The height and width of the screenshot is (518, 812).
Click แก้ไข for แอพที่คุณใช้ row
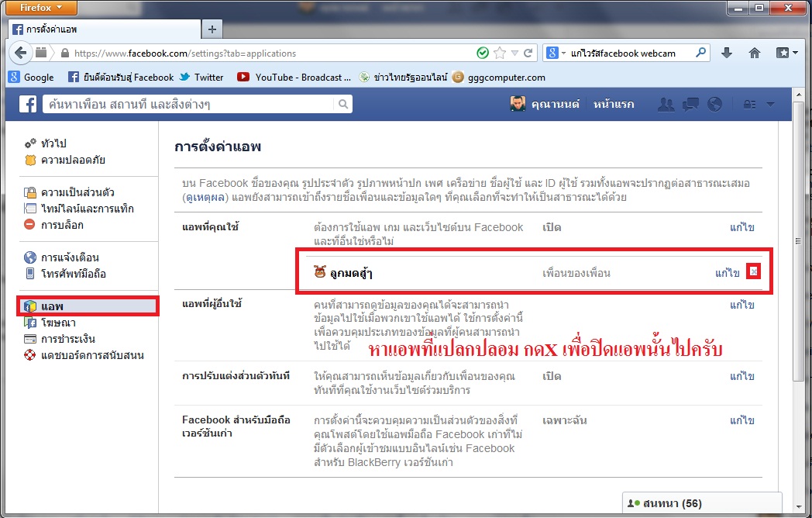click(741, 227)
